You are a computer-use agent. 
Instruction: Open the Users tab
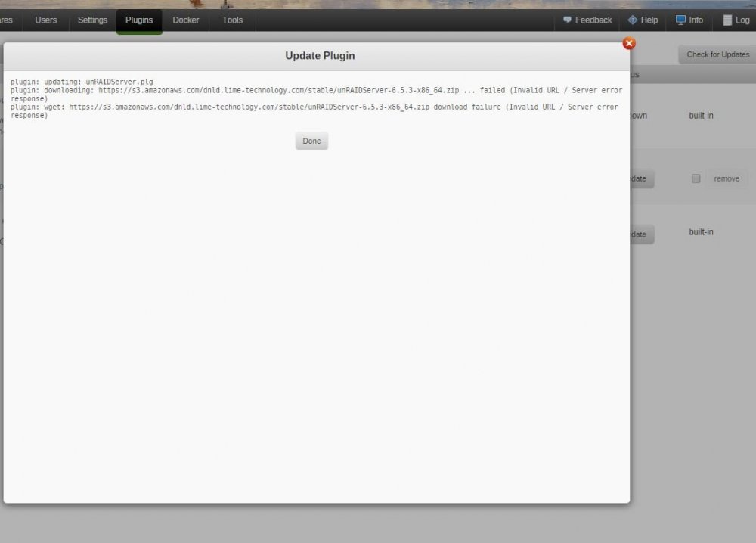pos(46,20)
